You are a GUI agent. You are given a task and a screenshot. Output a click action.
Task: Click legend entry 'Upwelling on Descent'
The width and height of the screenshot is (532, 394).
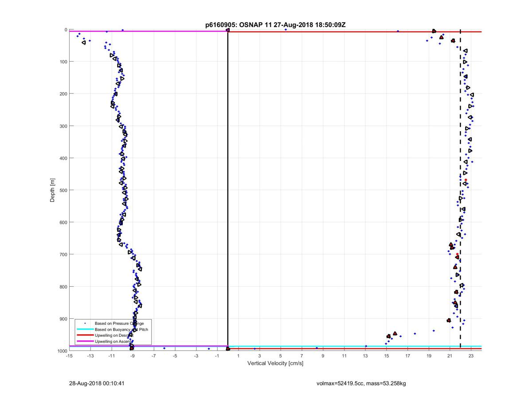click(113, 335)
